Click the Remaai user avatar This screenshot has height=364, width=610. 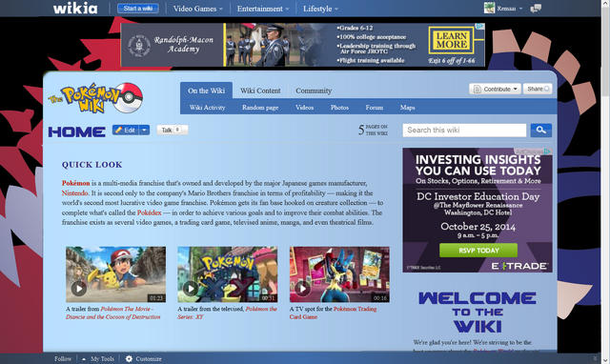(x=489, y=8)
